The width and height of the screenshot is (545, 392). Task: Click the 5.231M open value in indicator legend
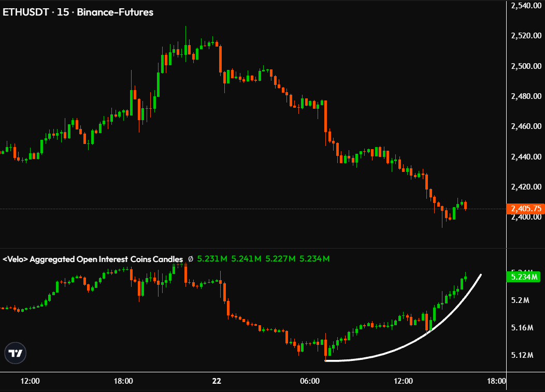click(x=212, y=259)
